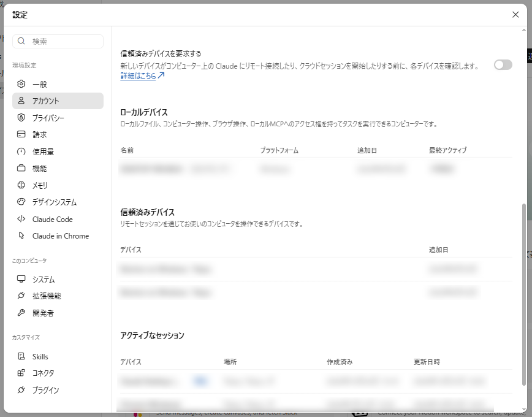Open the プラグイン customization page
The image size is (532, 417).
pyautogui.click(x=58, y=390)
